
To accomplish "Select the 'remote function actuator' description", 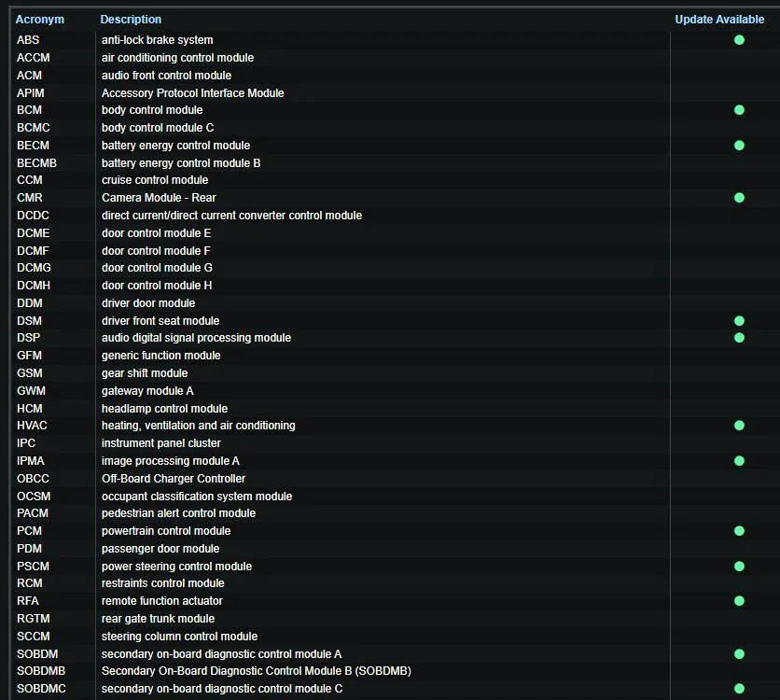I will [x=162, y=601].
